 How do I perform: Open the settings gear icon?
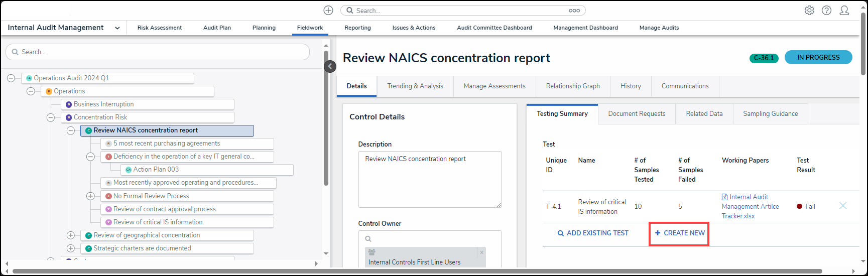tap(809, 11)
